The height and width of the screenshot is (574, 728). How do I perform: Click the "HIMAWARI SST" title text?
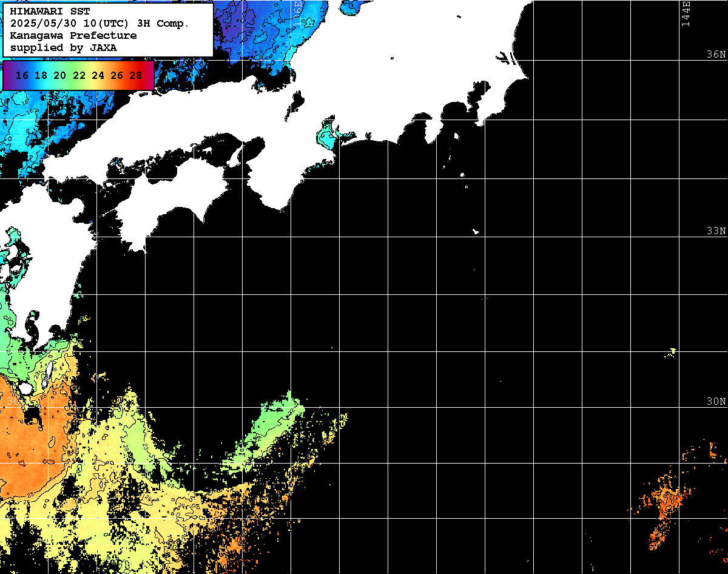pos(50,12)
